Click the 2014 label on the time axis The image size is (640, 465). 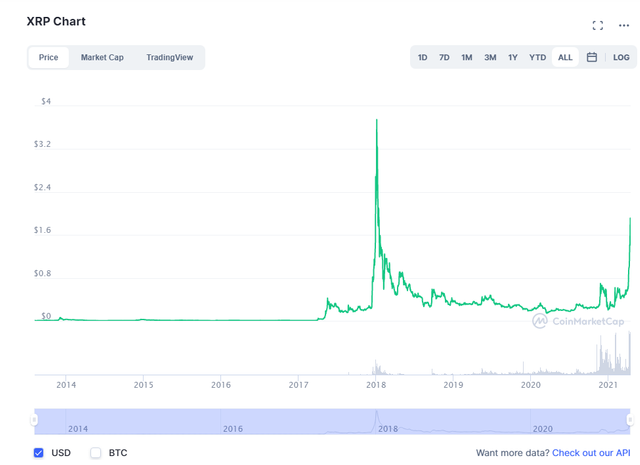66,385
